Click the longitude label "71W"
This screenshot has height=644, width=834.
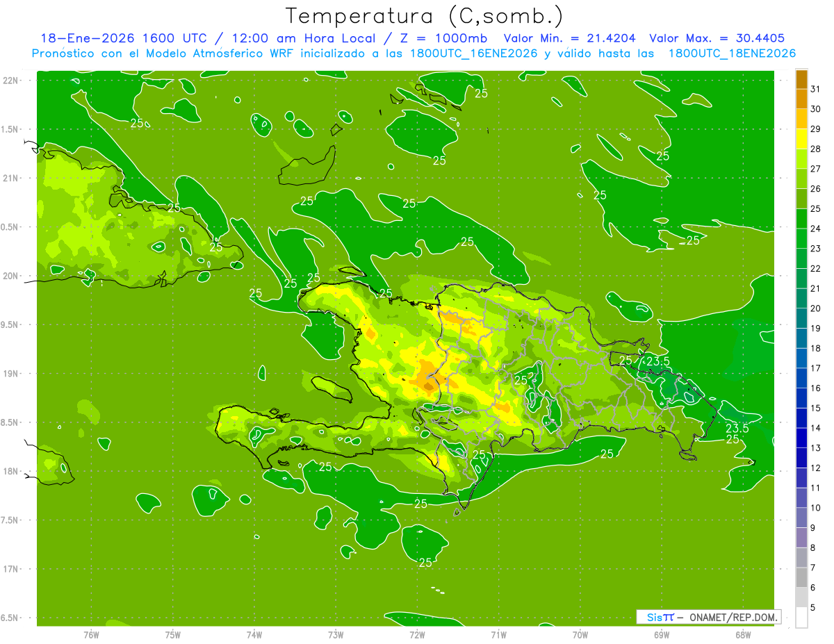[498, 634]
